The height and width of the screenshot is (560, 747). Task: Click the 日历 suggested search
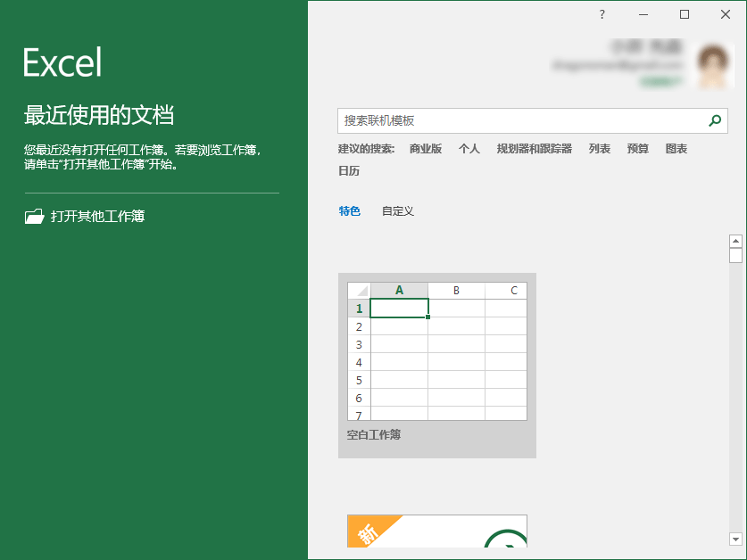(x=349, y=171)
